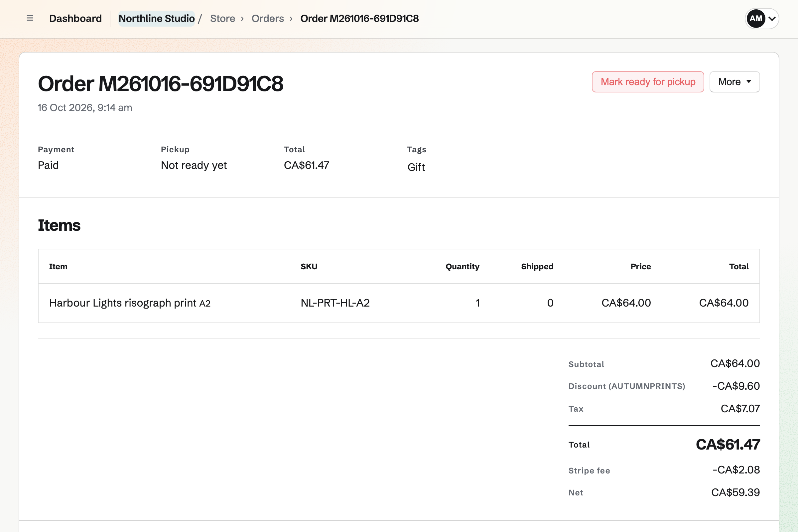Select the Net amount CA$59.39
This screenshot has width=798, height=532.
(735, 492)
